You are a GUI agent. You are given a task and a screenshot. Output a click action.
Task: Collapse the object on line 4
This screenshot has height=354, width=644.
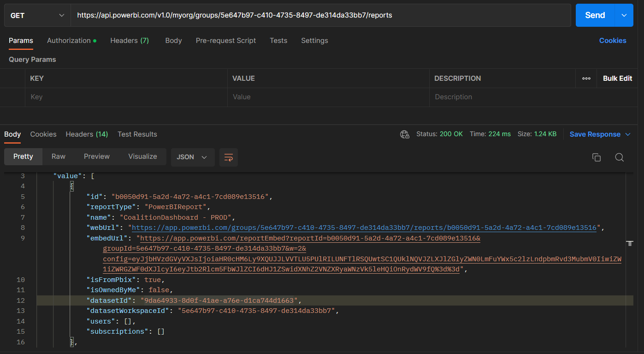[71, 186]
